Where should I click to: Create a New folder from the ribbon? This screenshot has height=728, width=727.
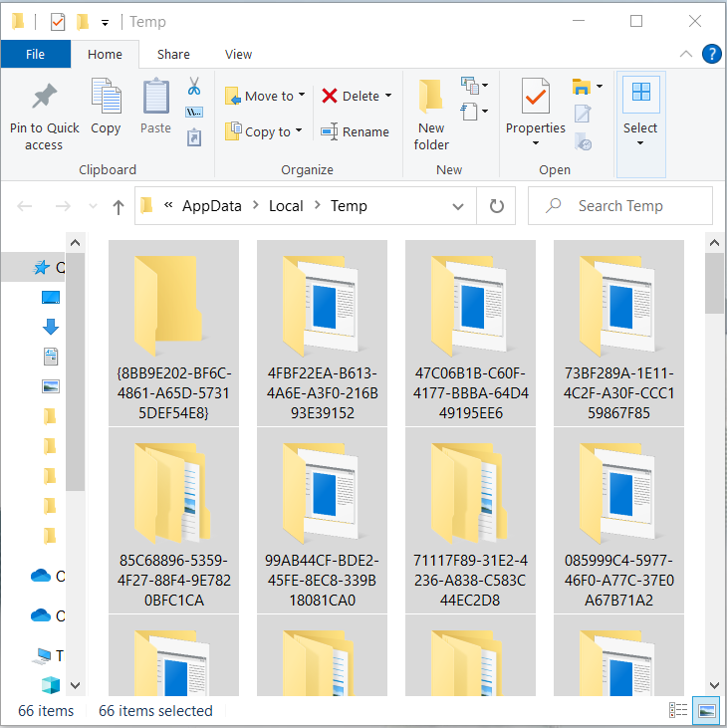point(431,98)
